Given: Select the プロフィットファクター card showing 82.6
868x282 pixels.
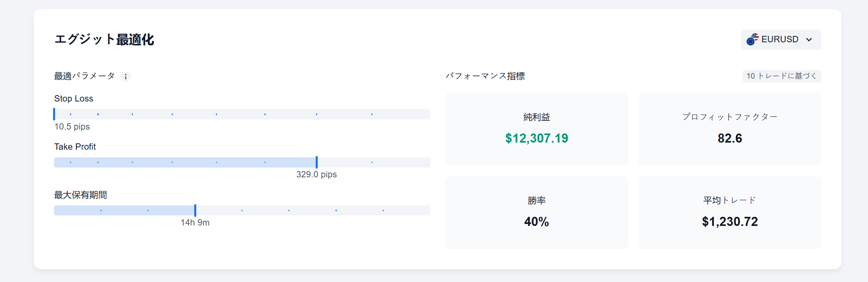Looking at the screenshot, I should (x=730, y=128).
